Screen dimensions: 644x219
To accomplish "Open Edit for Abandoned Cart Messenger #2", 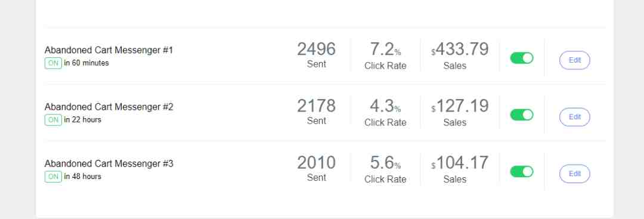I will [575, 117].
